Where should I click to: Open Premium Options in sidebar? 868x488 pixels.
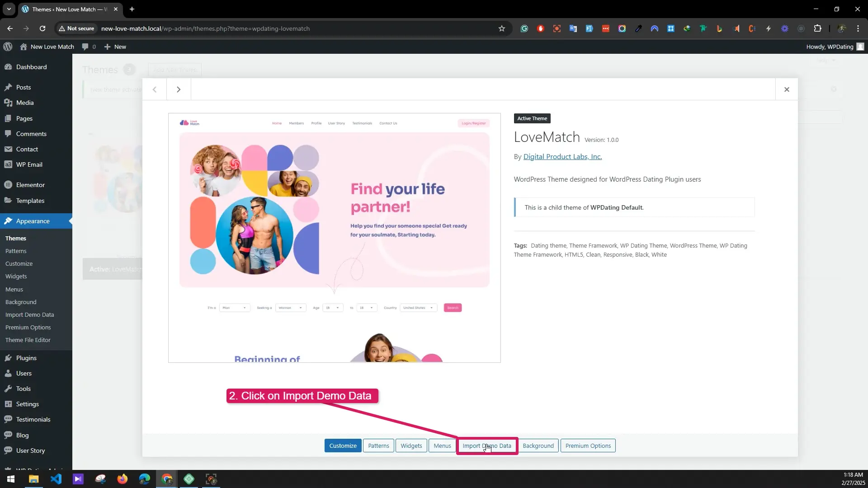[x=28, y=327]
